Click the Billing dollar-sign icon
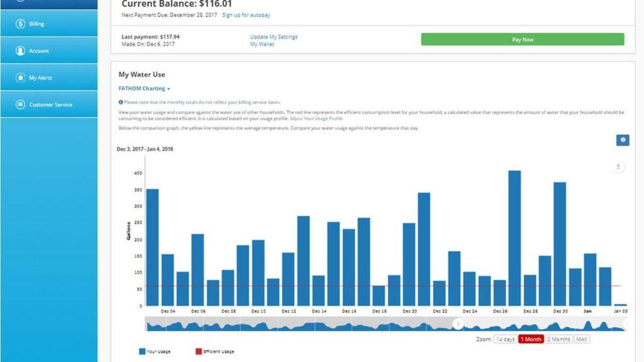 [x=20, y=24]
